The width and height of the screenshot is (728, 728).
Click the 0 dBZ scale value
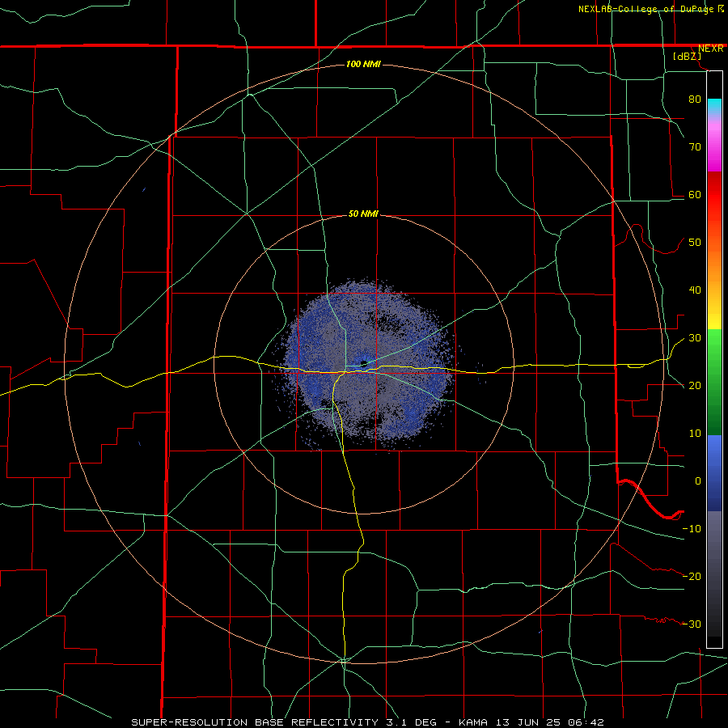coord(698,481)
